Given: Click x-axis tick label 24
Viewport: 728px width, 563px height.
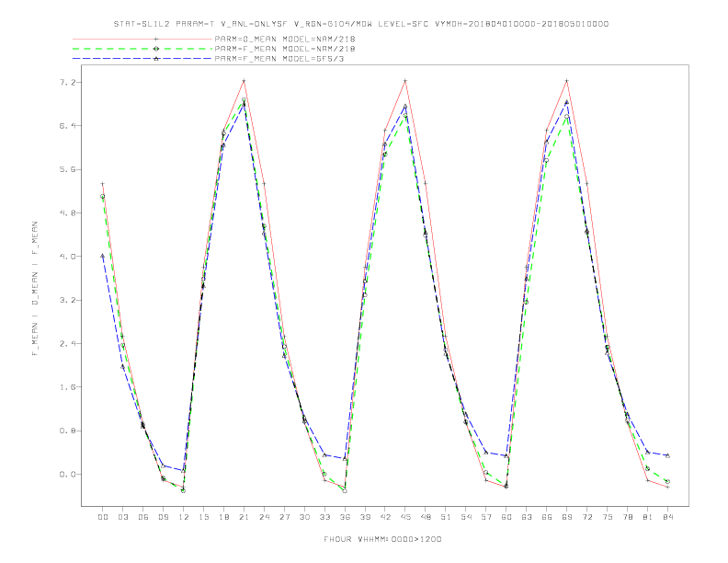Looking at the screenshot, I should pos(264,517).
